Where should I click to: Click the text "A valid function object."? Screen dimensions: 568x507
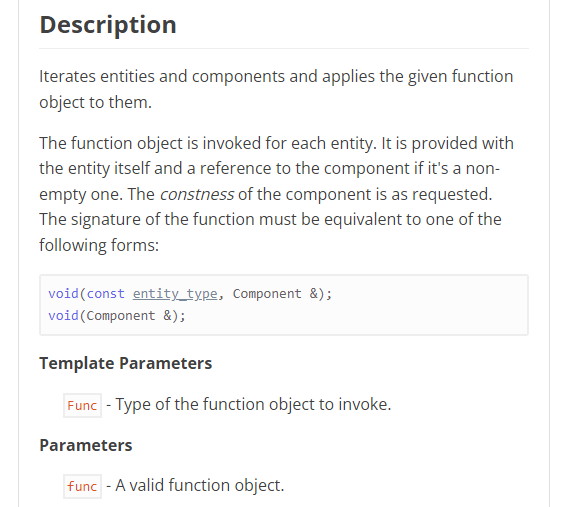point(200,485)
